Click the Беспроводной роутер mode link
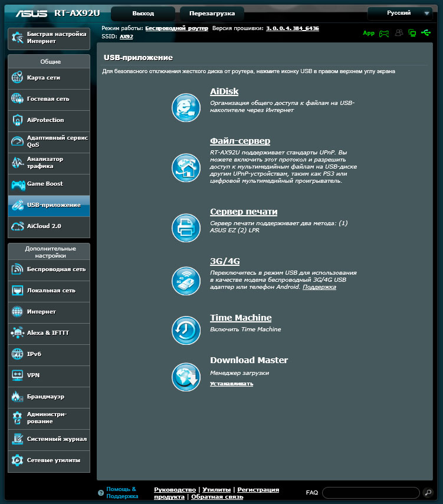The height and width of the screenshot is (504, 443). [176, 28]
